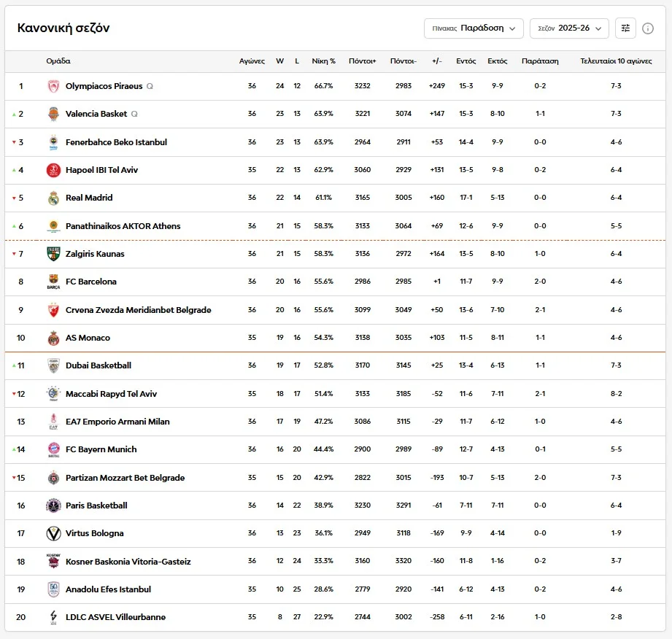Select the FC Bayern Munich crest
This screenshot has height=639, width=672.
(53, 449)
